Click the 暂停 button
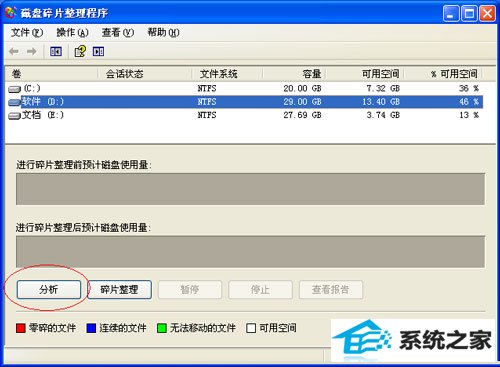This screenshot has height=367, width=500. click(190, 289)
